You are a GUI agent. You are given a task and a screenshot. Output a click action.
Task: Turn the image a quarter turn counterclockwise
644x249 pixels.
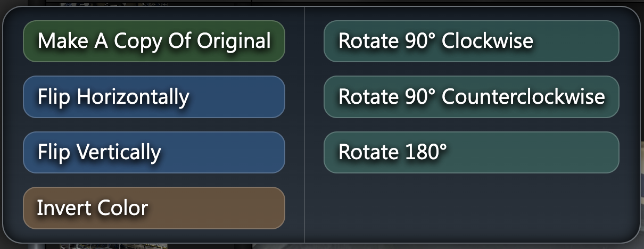[x=471, y=97]
